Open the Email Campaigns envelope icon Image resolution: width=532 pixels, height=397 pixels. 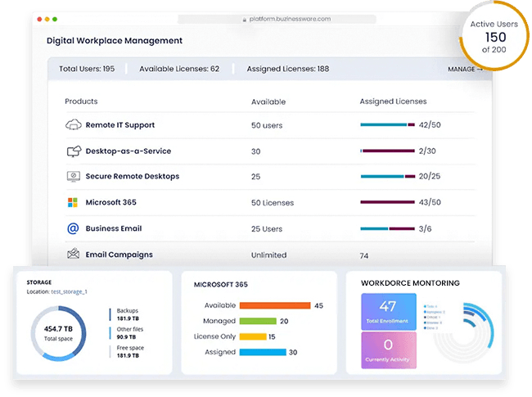(73, 255)
